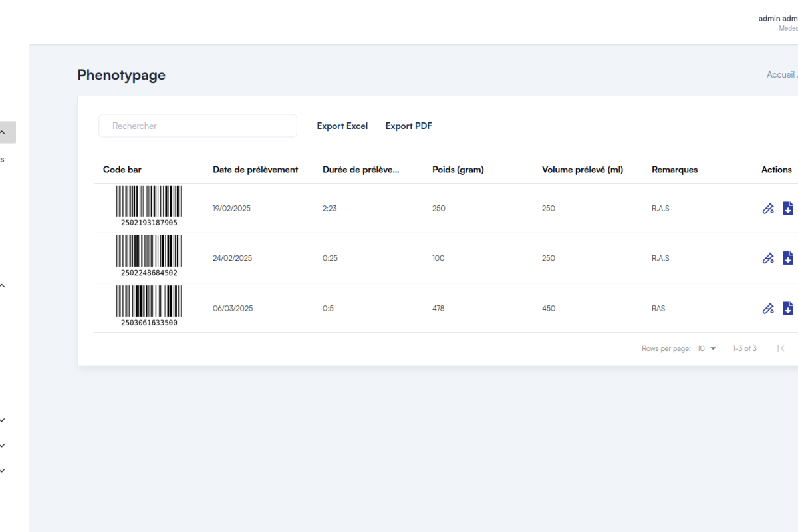Click the barcode image 2502248684502
Screen dimensions: 798x532
[x=149, y=253]
